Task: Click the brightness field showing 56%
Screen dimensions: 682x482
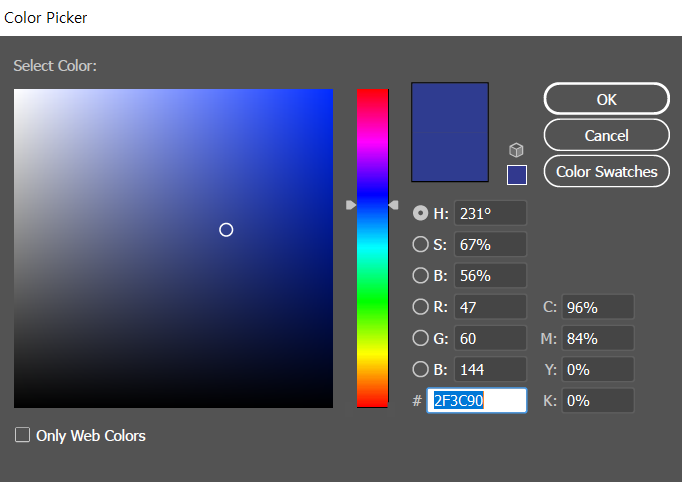Action: coord(490,275)
